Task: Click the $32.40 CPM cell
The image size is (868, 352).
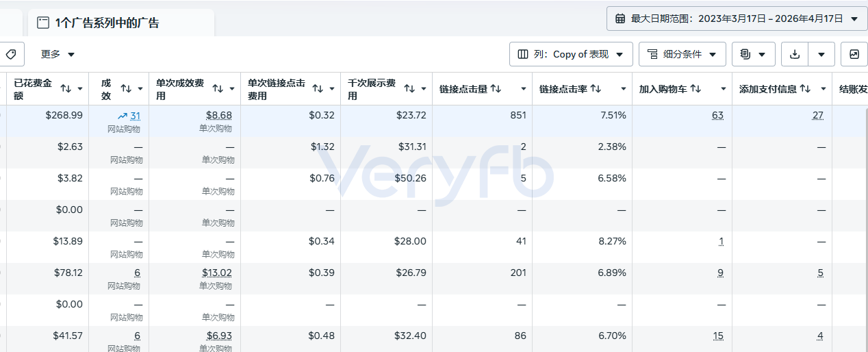Action: [x=411, y=336]
